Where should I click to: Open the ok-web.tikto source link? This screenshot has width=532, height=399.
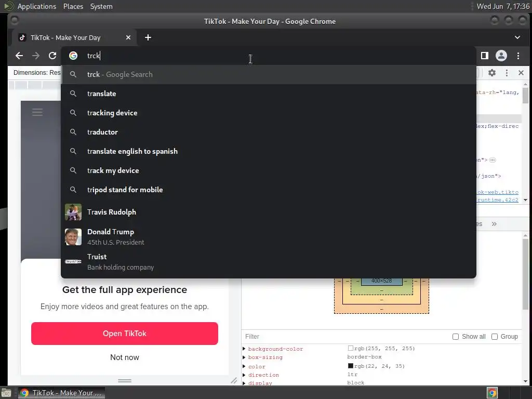point(498,192)
